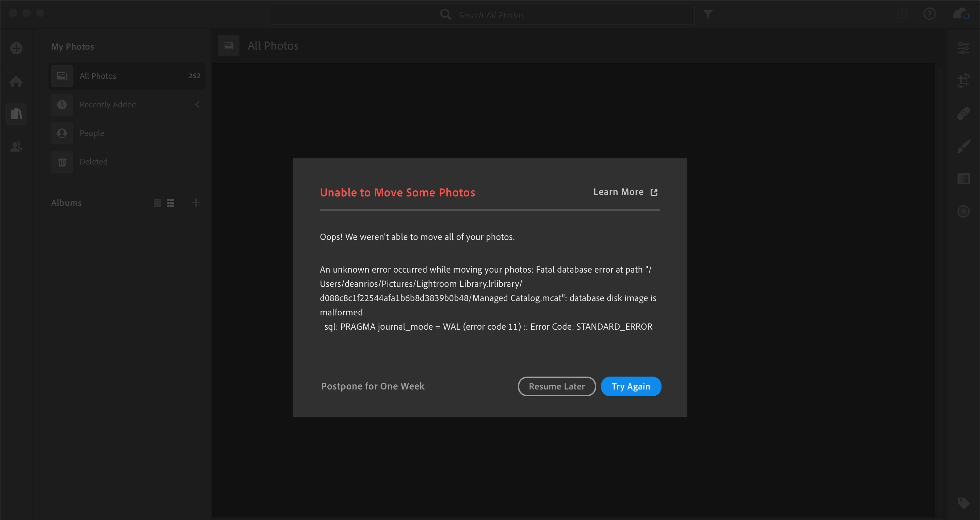The width and height of the screenshot is (980, 520).
Task: Expand the Recently Added chevron
Action: (x=197, y=105)
